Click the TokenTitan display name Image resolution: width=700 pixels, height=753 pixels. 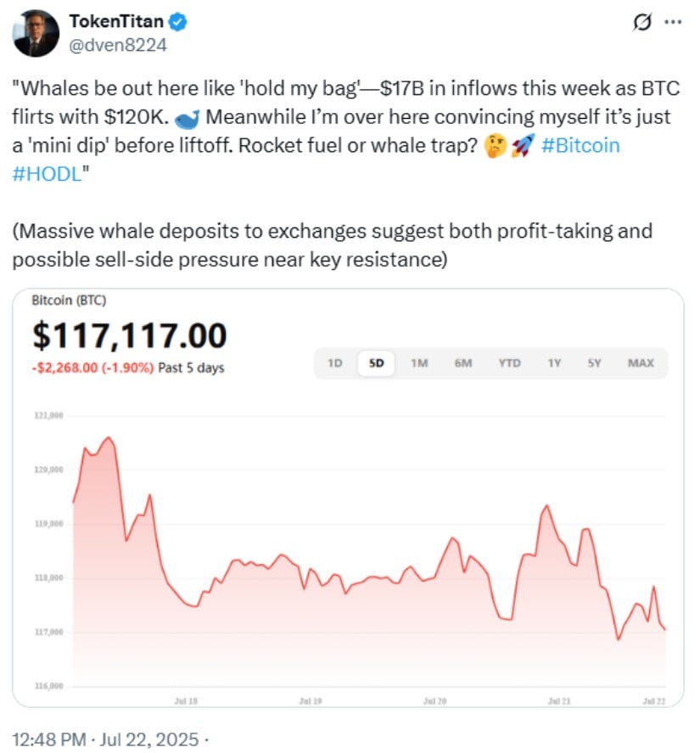click(116, 21)
